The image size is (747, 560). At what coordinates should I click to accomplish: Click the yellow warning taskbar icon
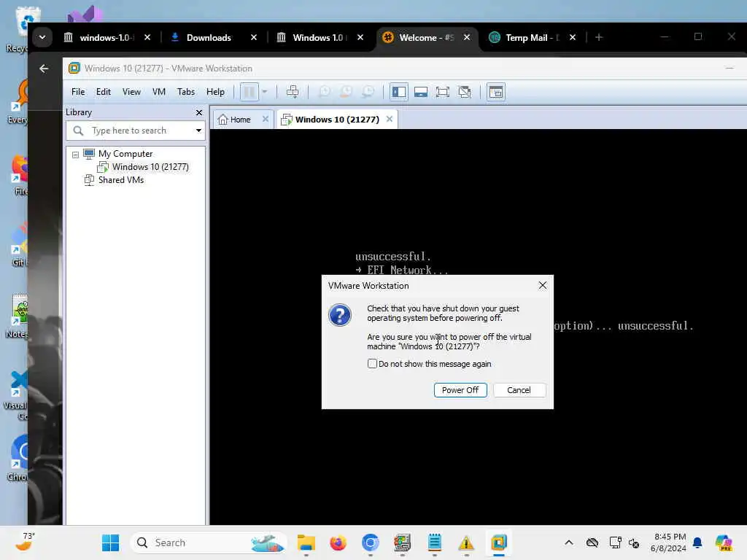(x=466, y=542)
